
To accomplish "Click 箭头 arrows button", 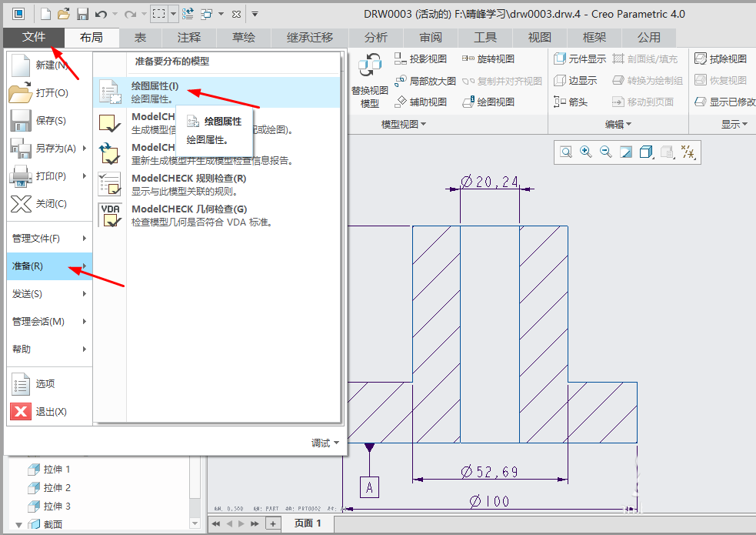I will pos(571,102).
